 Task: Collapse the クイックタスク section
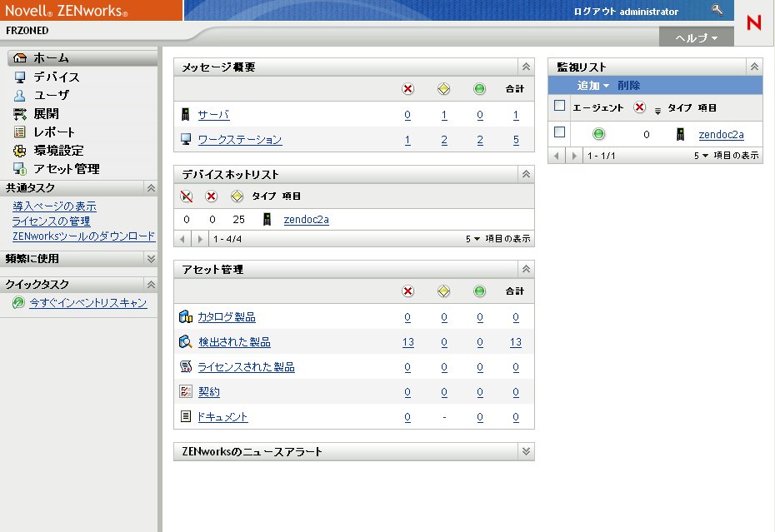(x=151, y=284)
